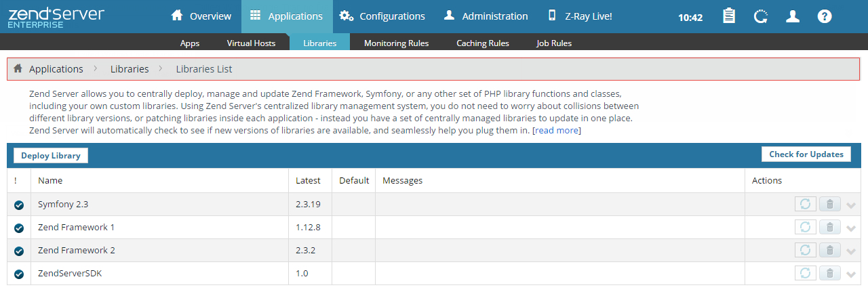Image resolution: width=868 pixels, height=296 pixels.
Task: Click the refresh icon for Zend Framework 2
Action: [x=805, y=251]
